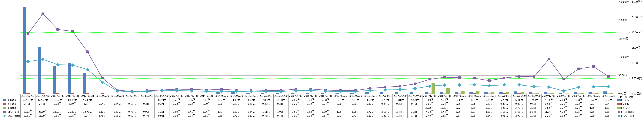
Task: Click the blue PE Ratio swatch in the table row header
Action: pyautogui.click(x=5, y=100)
